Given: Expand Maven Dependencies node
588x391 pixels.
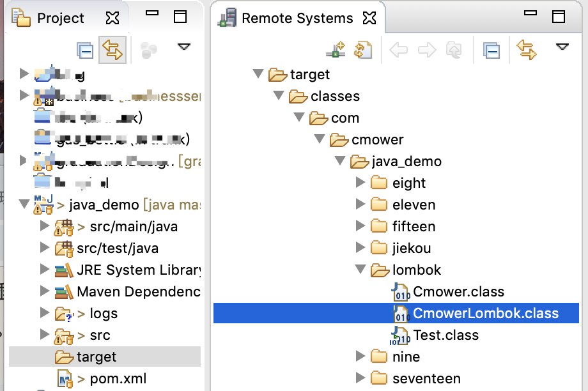Looking at the screenshot, I should click(x=45, y=291).
